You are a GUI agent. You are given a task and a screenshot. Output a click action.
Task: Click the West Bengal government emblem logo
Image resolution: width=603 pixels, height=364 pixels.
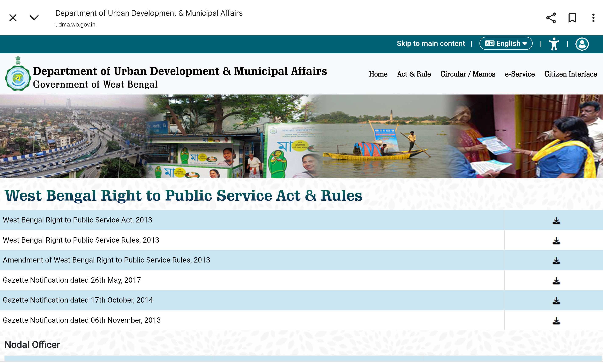(18, 75)
